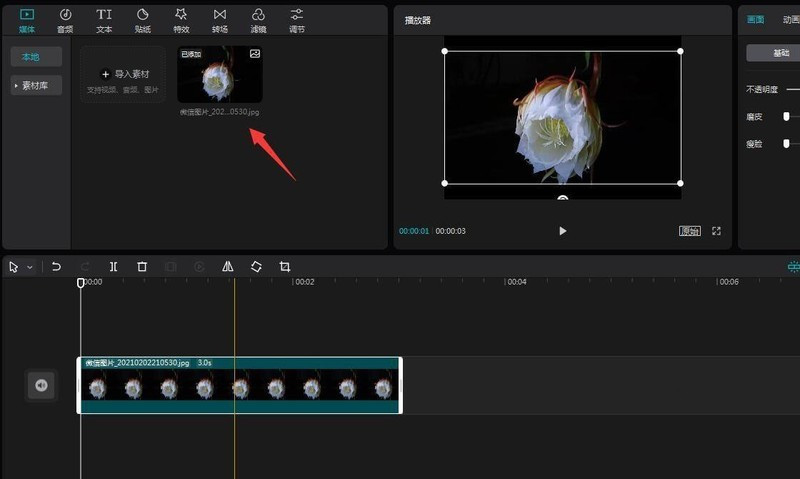Image resolution: width=800 pixels, height=479 pixels.
Task: Expand the 素材库 material library section
Action: pos(36,86)
